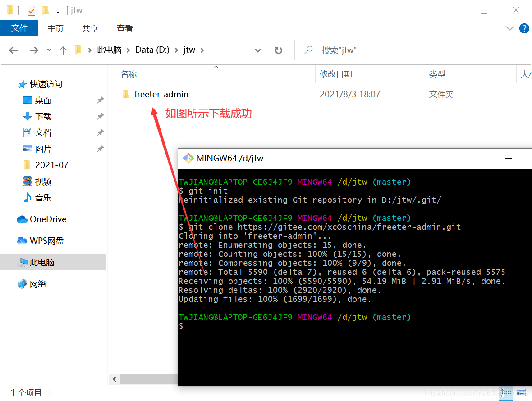Select the freeter-admin folder
Viewport: 532px width, 401px height.
pyautogui.click(x=161, y=94)
